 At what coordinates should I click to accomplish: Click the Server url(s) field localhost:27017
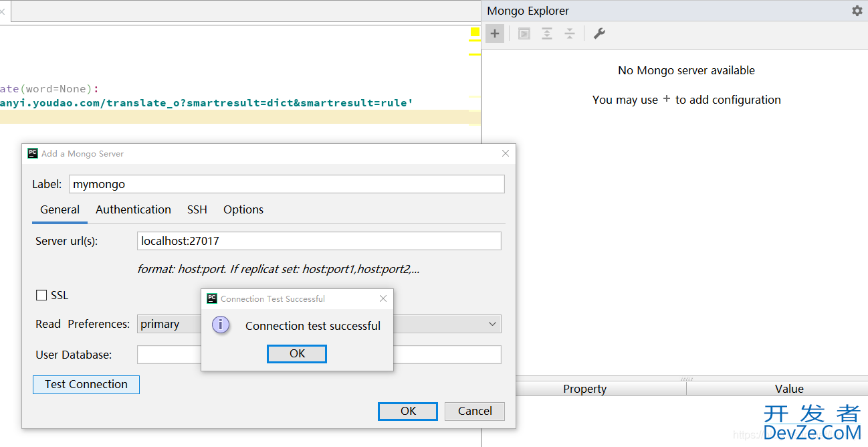coord(319,241)
